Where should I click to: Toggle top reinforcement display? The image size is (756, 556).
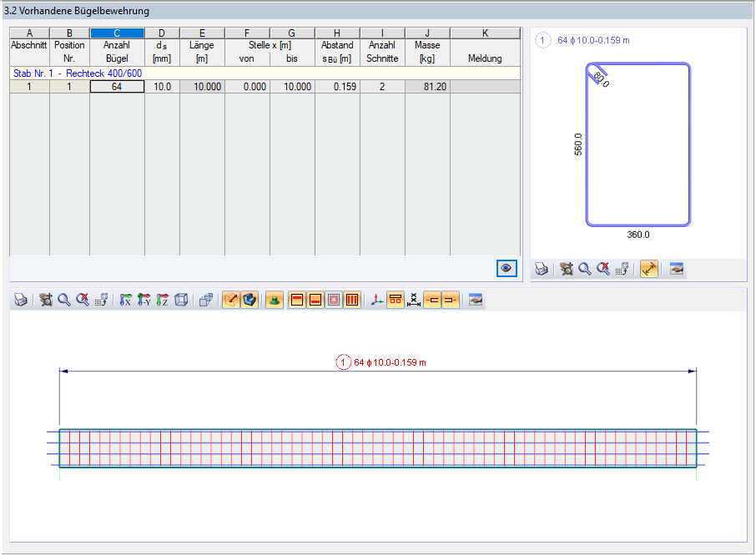pyautogui.click(x=297, y=300)
